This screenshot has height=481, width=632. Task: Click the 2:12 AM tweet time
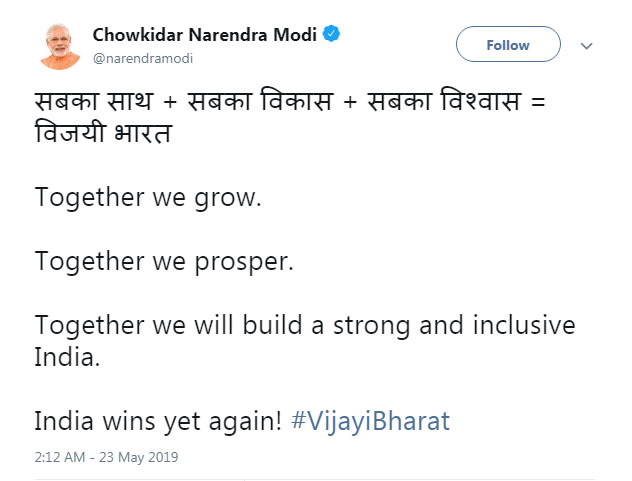point(61,458)
